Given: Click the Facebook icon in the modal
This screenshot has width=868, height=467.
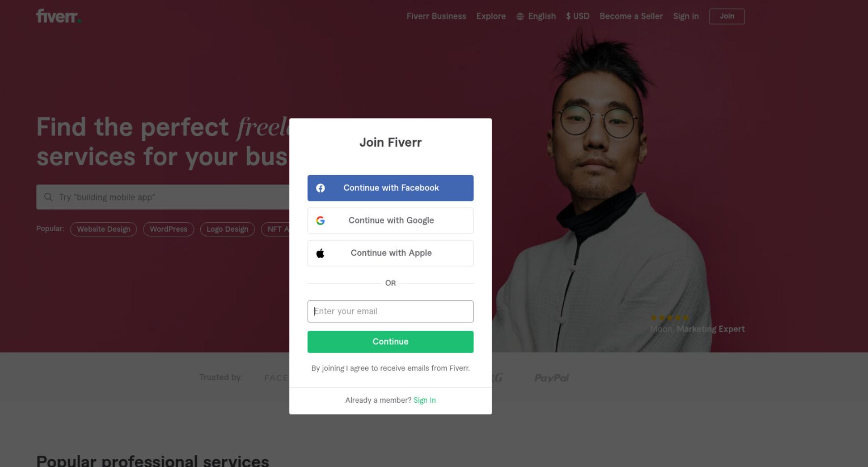Looking at the screenshot, I should [x=321, y=188].
